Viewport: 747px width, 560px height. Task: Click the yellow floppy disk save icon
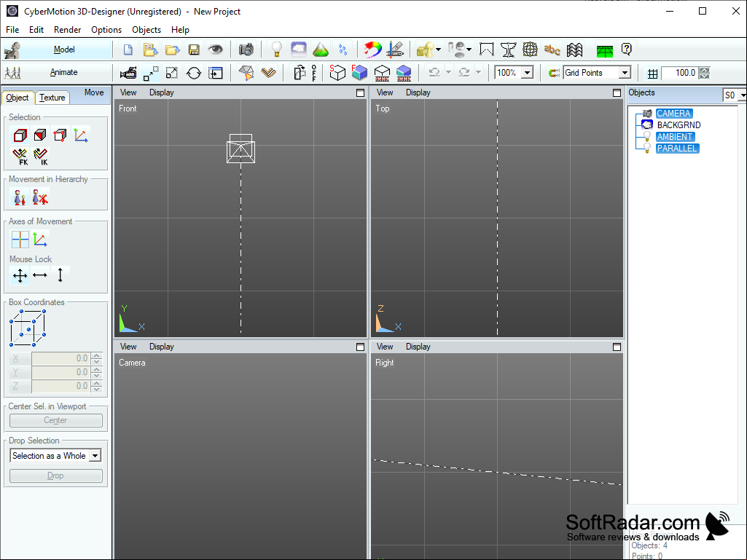pos(194,50)
